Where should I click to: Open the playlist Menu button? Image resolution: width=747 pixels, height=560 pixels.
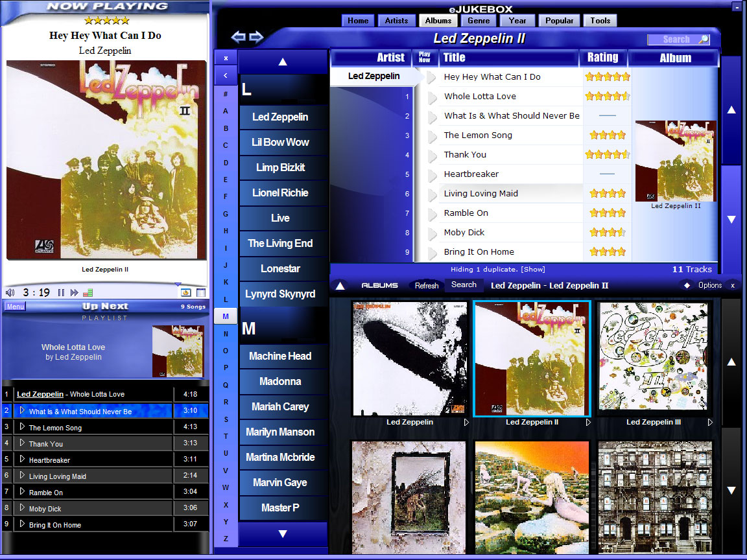(16, 307)
